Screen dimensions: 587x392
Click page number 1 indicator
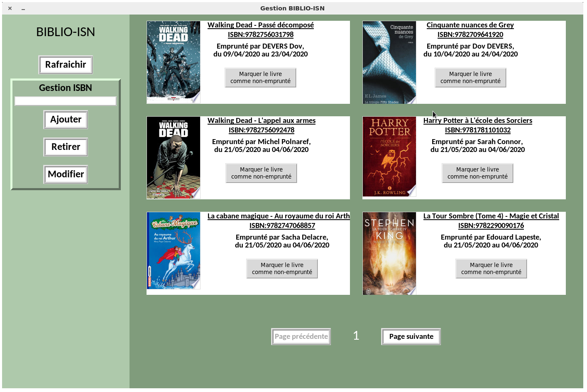(356, 336)
